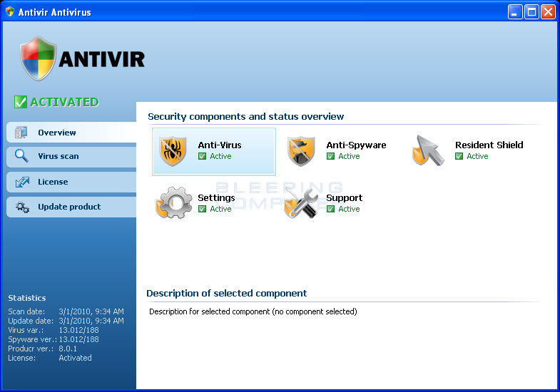The height and width of the screenshot is (392, 560).
Task: Click the License sidebar icon
Action: [22, 182]
